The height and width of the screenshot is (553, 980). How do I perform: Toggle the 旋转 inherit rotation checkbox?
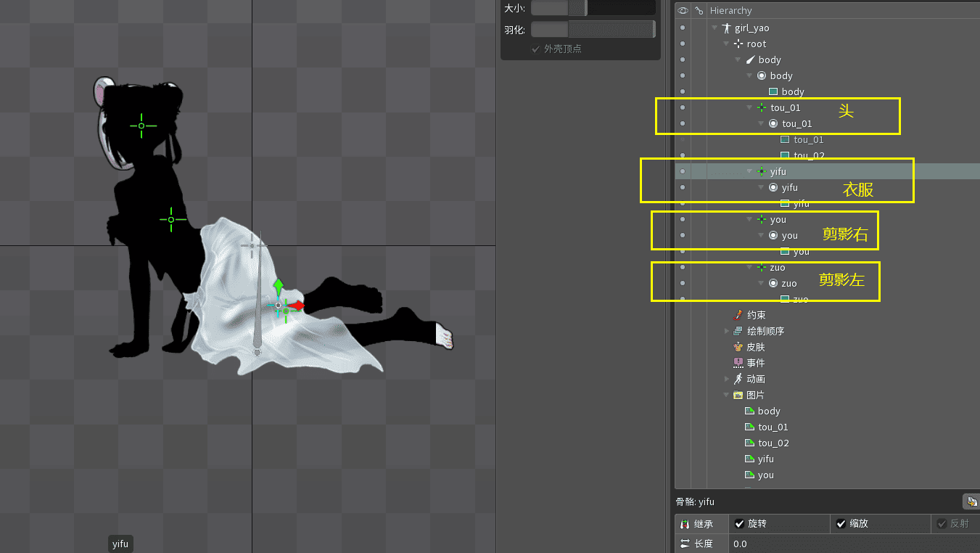pos(740,524)
